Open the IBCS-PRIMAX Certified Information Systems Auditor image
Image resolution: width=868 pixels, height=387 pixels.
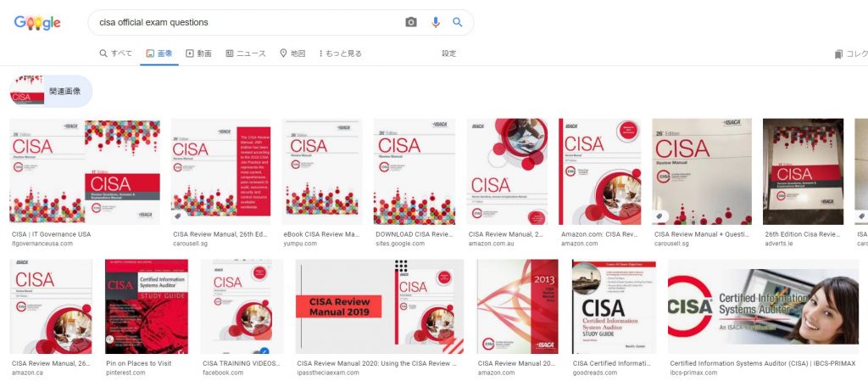tap(763, 306)
